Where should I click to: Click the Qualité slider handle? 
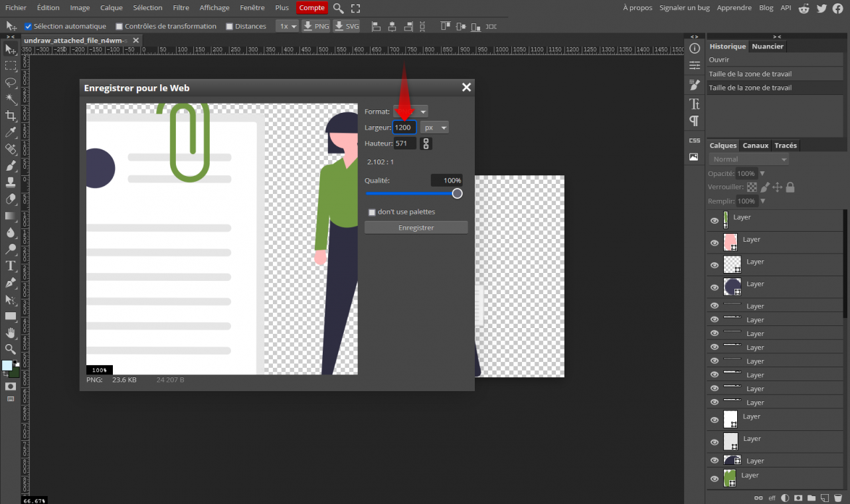click(x=457, y=193)
